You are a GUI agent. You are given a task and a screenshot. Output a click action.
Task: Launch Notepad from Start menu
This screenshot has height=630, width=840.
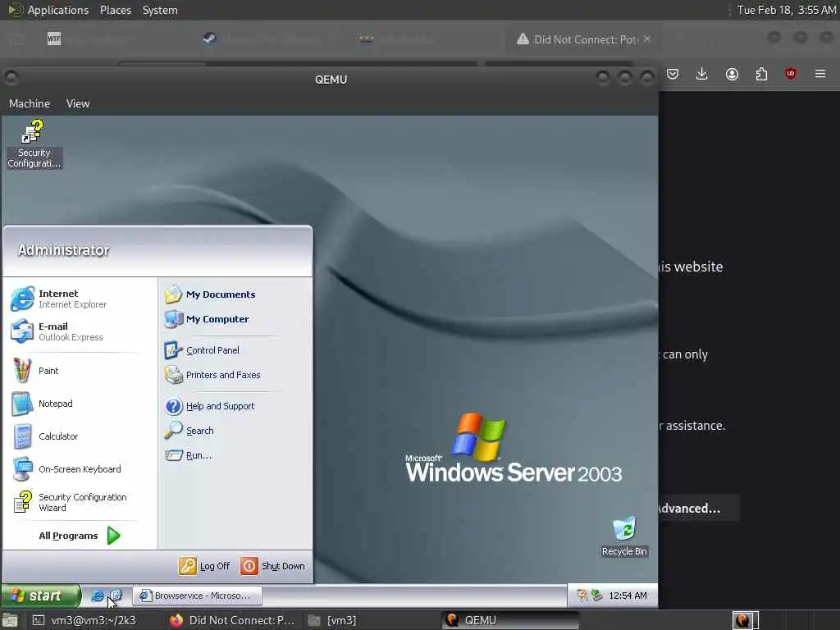80,404
